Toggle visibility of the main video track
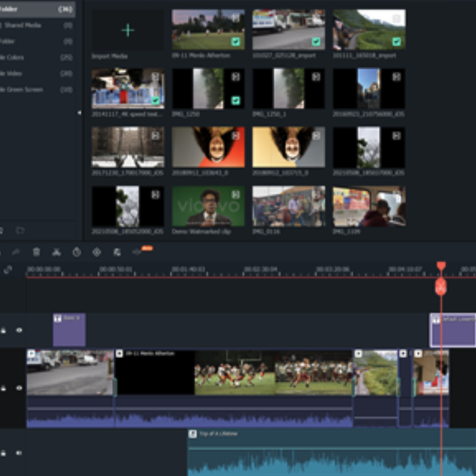This screenshot has width=476, height=476. tap(19, 388)
